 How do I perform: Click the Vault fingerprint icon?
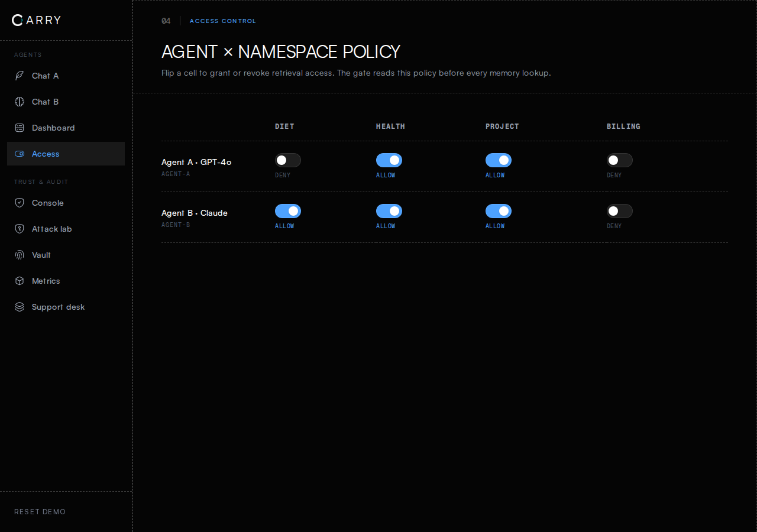click(x=20, y=255)
